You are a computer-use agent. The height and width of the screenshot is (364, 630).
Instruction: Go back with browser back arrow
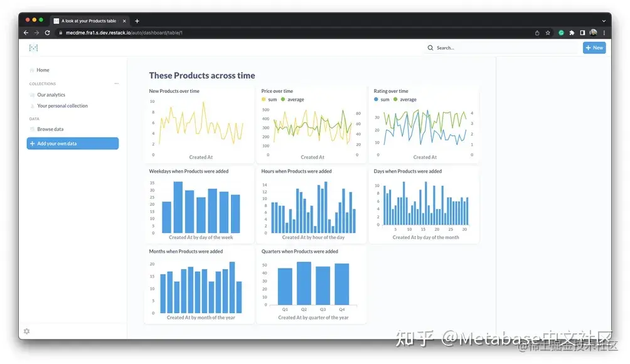click(x=26, y=33)
